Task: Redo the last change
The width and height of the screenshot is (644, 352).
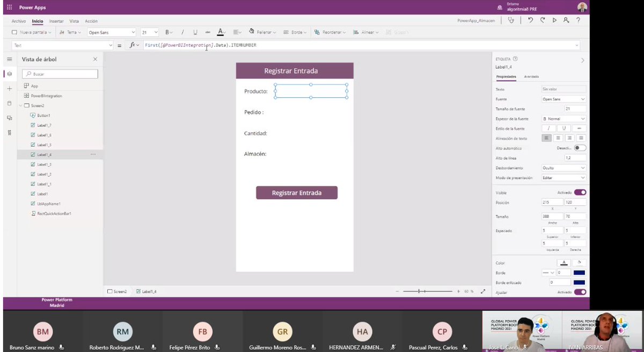Action: (543, 20)
